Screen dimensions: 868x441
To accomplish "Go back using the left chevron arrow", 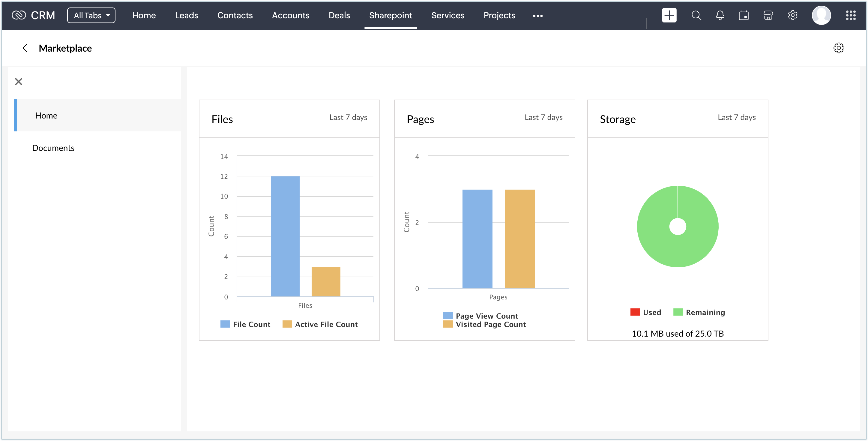I will [25, 48].
